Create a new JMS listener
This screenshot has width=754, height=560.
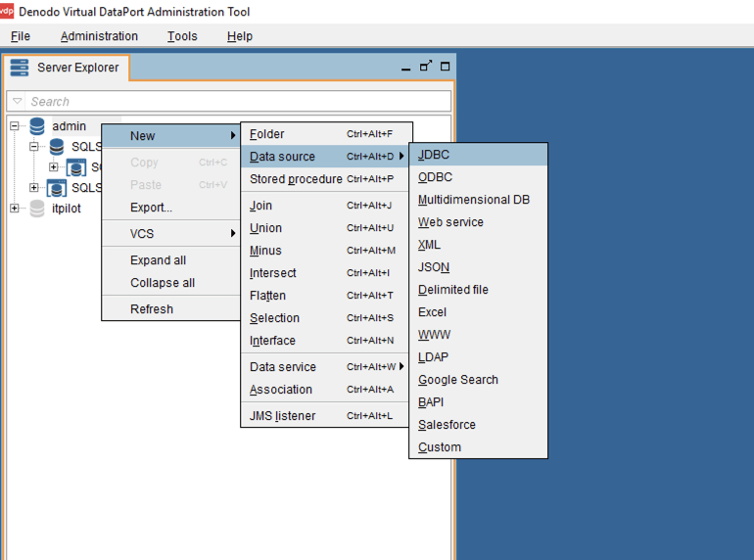[324, 416]
